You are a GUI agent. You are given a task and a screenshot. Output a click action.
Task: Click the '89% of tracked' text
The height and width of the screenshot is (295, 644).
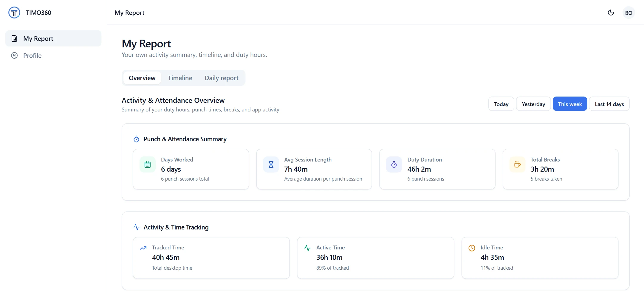(332, 268)
